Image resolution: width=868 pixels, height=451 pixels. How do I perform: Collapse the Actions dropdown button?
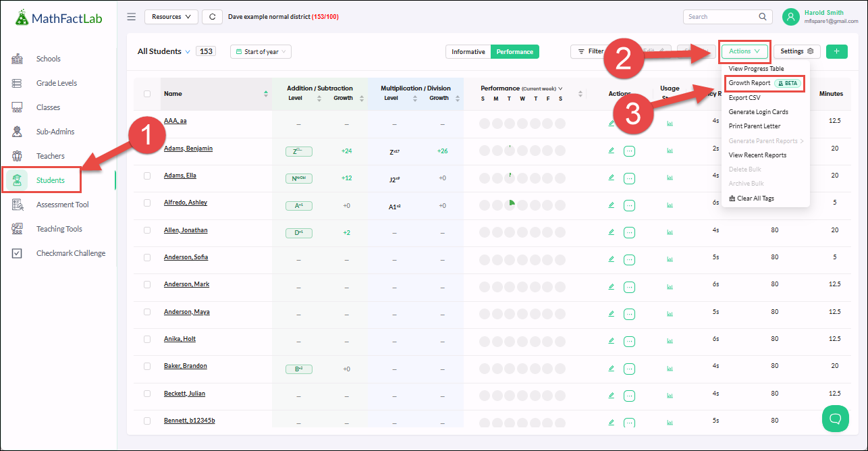point(745,51)
